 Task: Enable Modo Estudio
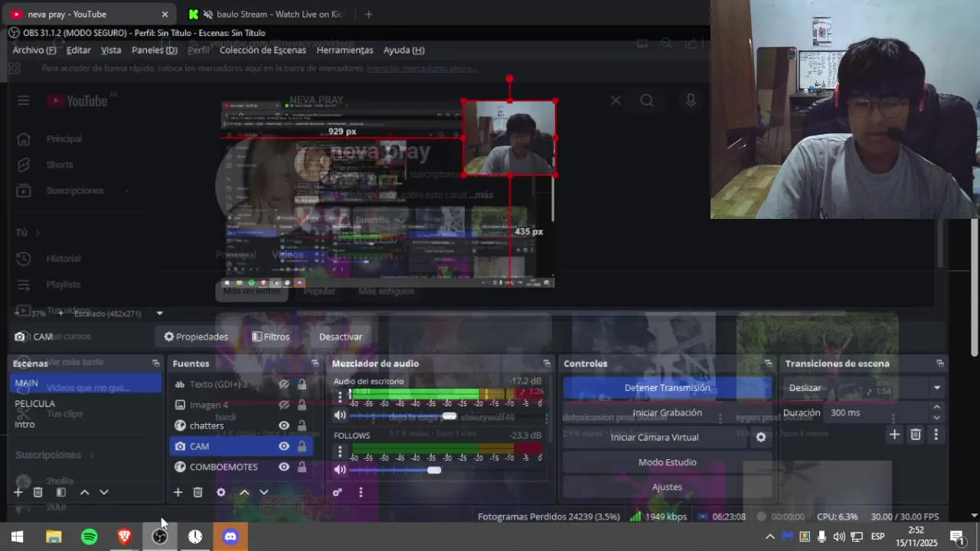(x=667, y=462)
